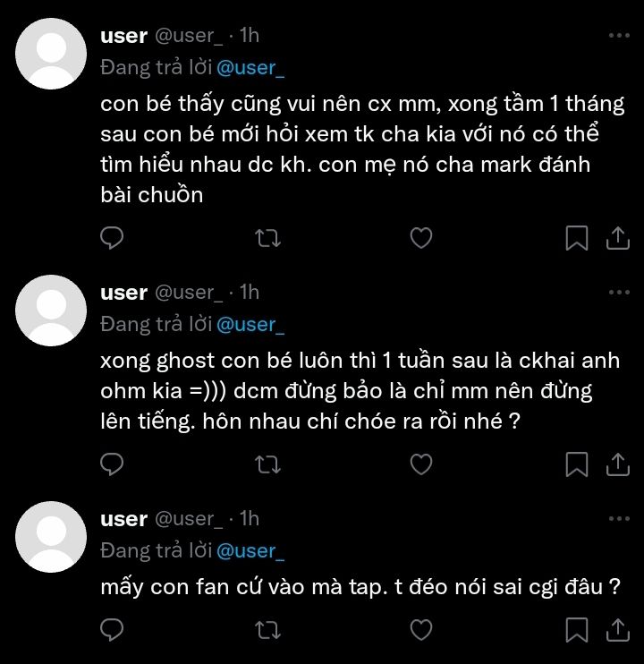Retweet the tweet ending "bài chuồn"
The height and width of the screenshot is (664, 644).
pyautogui.click(x=267, y=237)
